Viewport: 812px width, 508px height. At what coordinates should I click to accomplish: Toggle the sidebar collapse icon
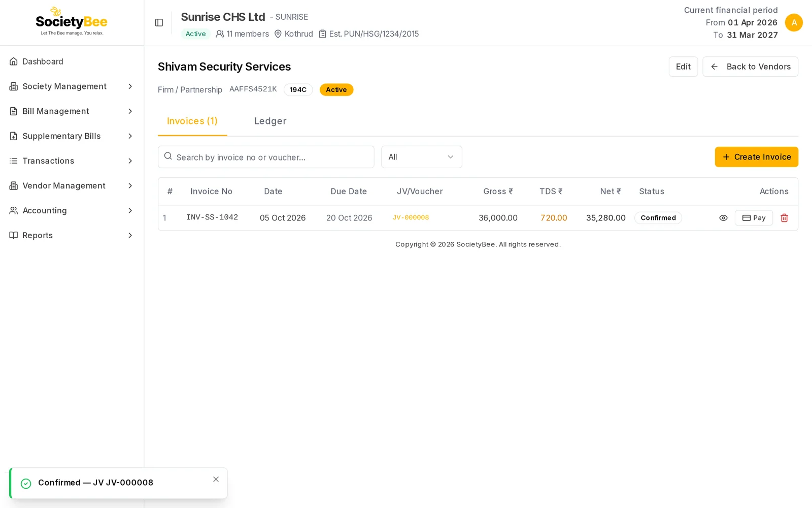[x=159, y=23]
